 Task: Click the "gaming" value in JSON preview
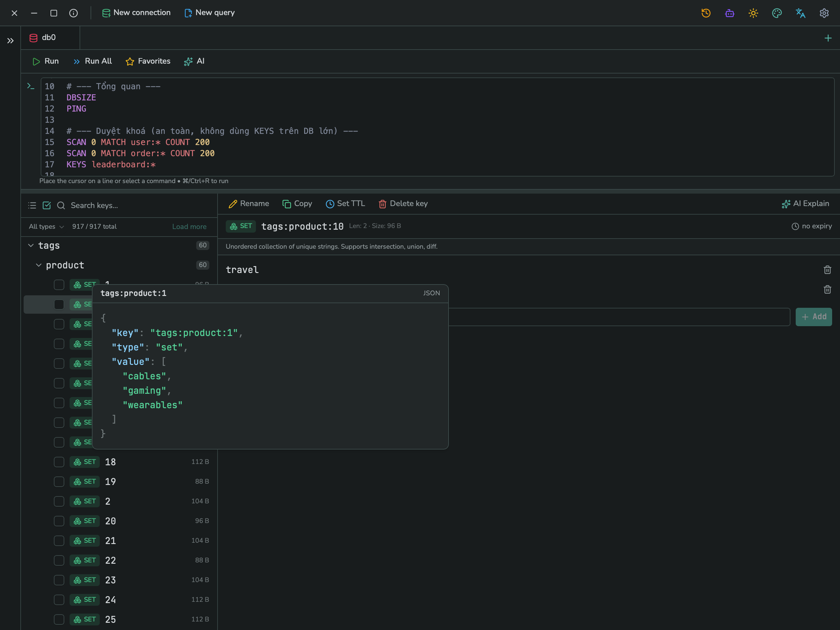click(x=144, y=391)
